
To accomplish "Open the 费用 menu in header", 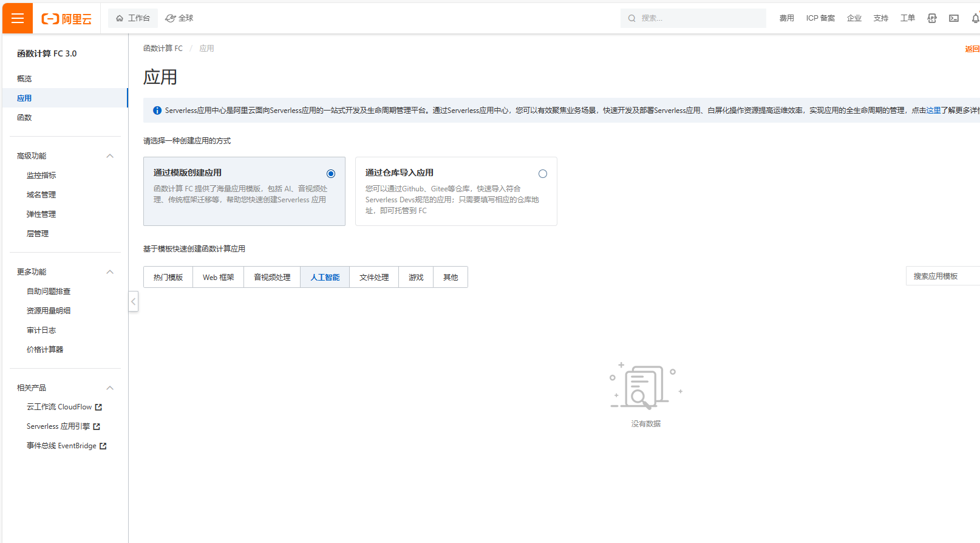I will 787,18.
